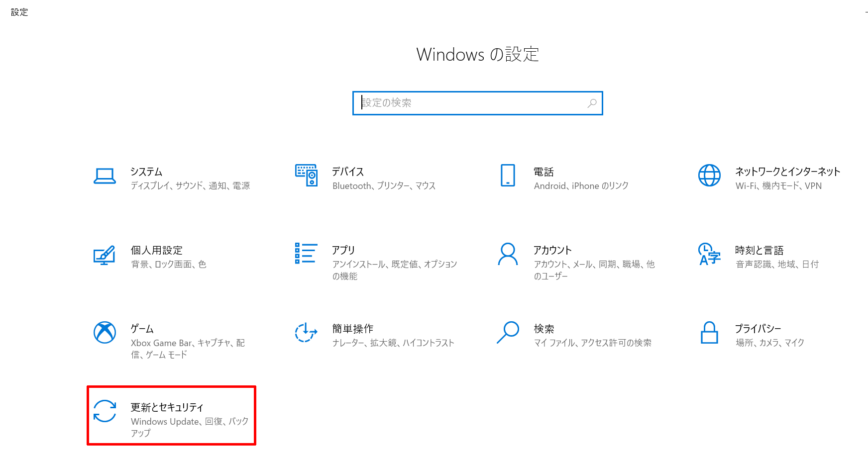The width and height of the screenshot is (868, 455).
Task: Open the アカウント settings heading
Action: coord(552,250)
